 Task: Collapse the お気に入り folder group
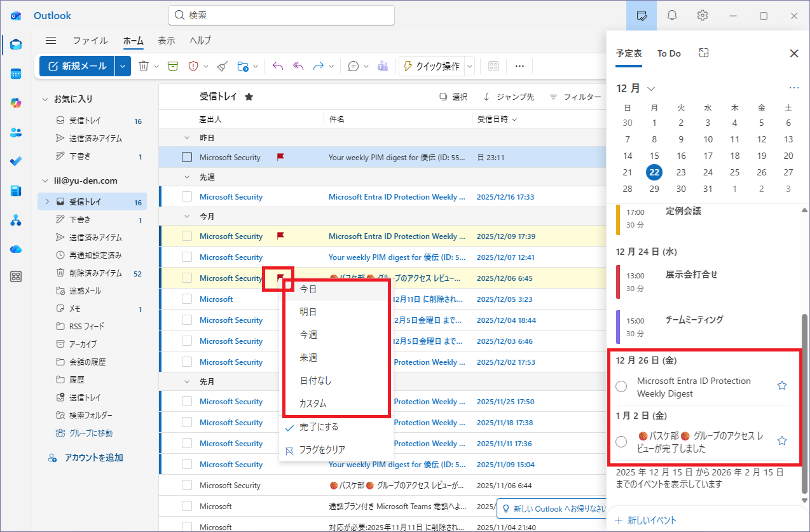(45, 99)
